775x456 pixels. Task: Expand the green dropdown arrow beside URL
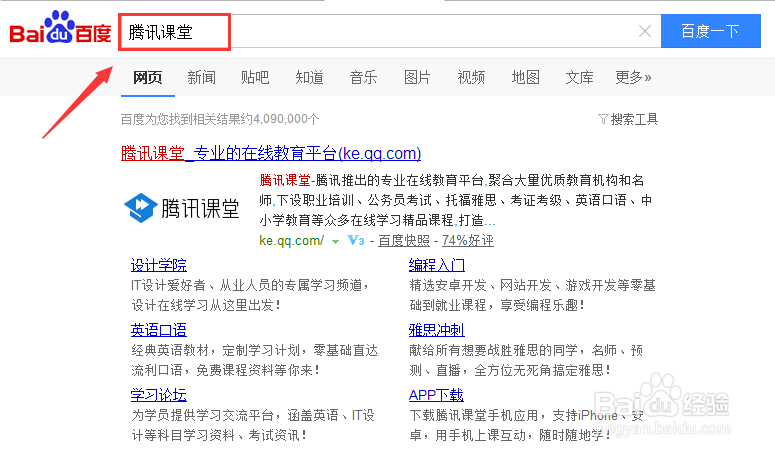tap(335, 242)
